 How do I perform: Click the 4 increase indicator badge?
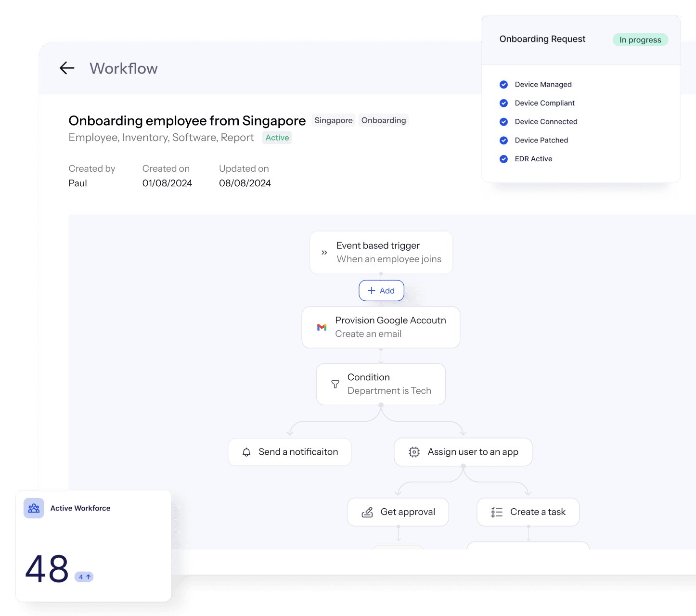click(84, 577)
